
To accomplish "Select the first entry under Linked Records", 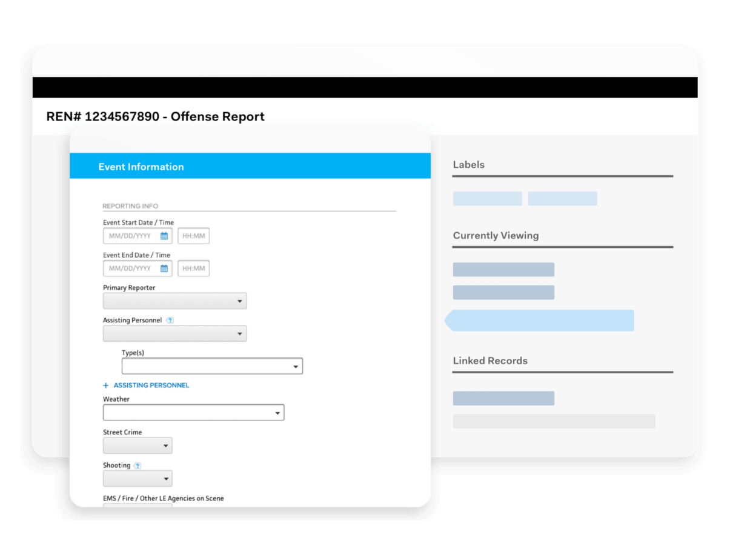I will [503, 398].
